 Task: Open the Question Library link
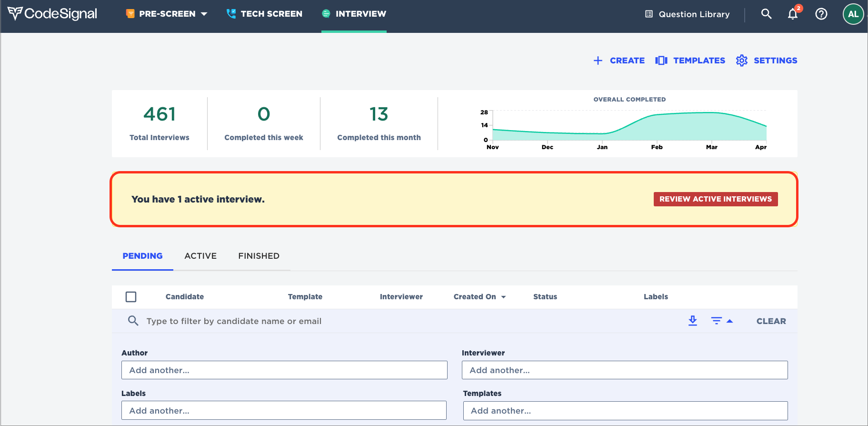pos(694,14)
